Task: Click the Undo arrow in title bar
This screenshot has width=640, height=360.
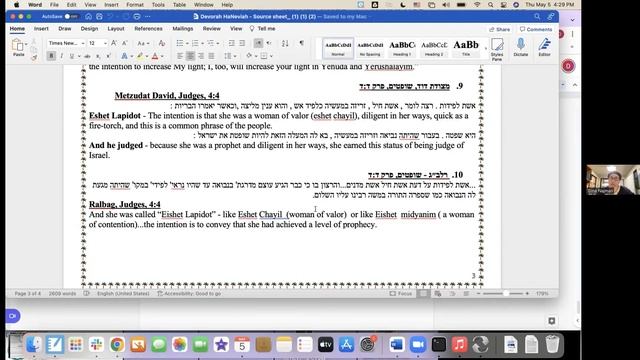Action: click(110, 17)
